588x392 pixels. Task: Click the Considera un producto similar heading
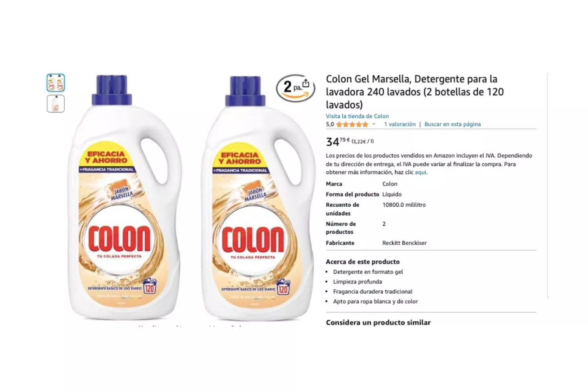coord(378,322)
